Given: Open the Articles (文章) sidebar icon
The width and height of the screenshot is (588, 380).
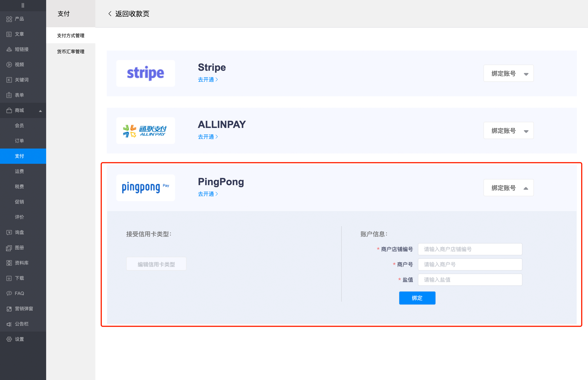Looking at the screenshot, I should 9,34.
